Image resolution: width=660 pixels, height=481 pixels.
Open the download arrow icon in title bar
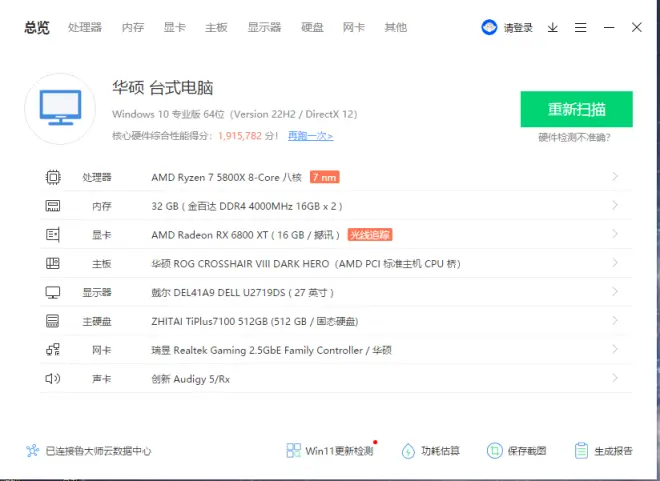(552, 28)
